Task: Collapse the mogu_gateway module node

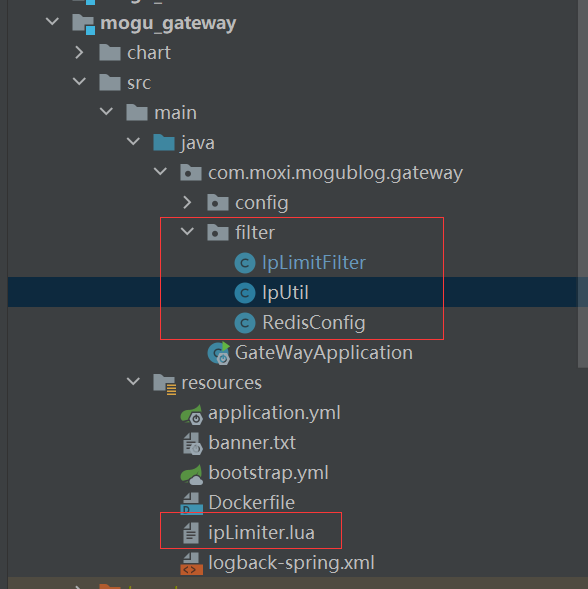Action: [x=52, y=21]
